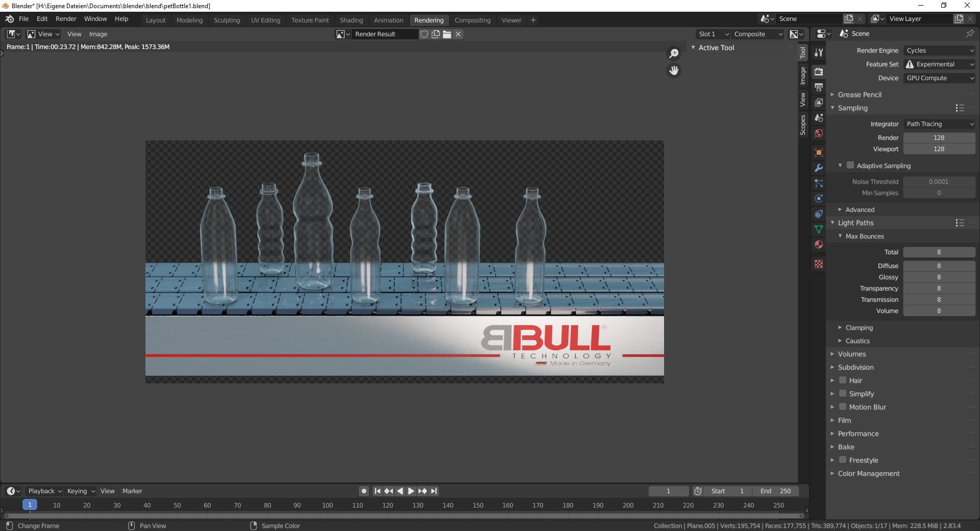Switch to the Layout workspace tab
This screenshot has width=980, height=531.
pos(156,20)
